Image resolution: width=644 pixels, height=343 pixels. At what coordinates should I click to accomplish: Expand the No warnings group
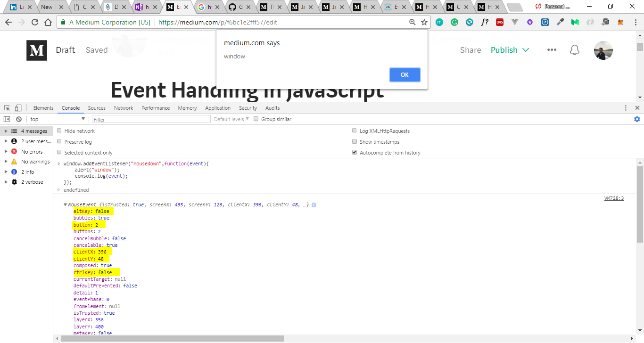(x=6, y=162)
